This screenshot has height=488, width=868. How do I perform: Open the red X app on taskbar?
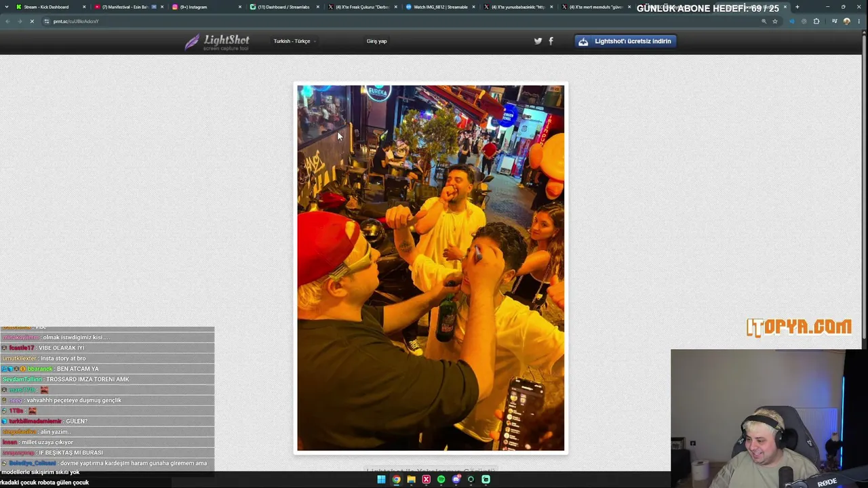point(426,479)
